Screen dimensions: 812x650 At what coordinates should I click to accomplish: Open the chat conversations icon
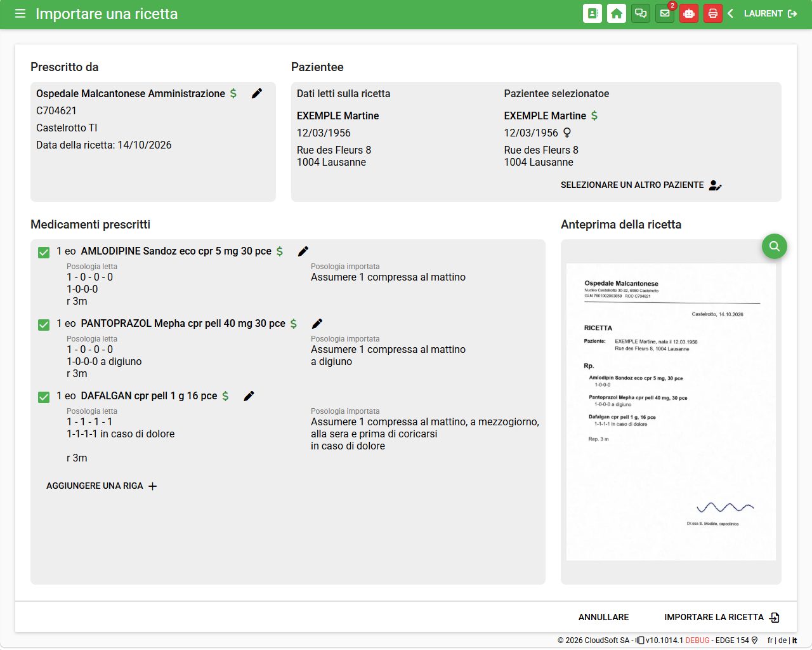641,13
